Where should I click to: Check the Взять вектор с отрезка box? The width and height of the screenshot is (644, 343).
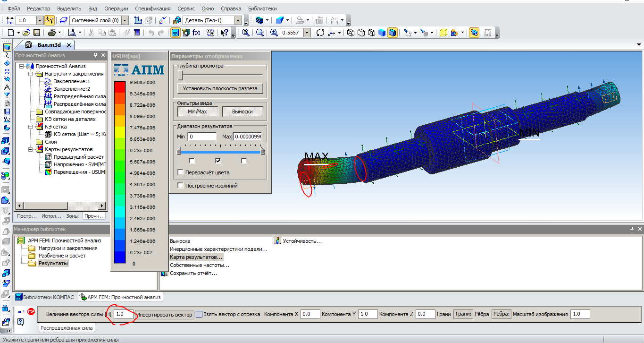pyautogui.click(x=199, y=314)
